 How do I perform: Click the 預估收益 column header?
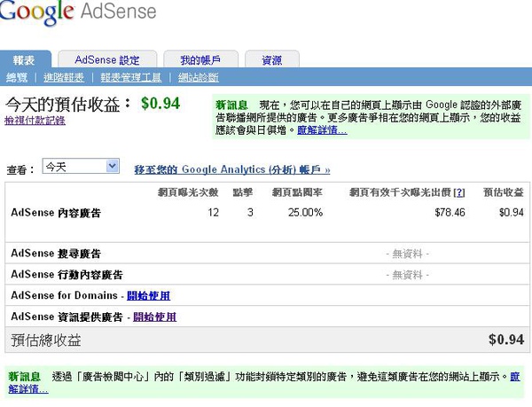(504, 192)
